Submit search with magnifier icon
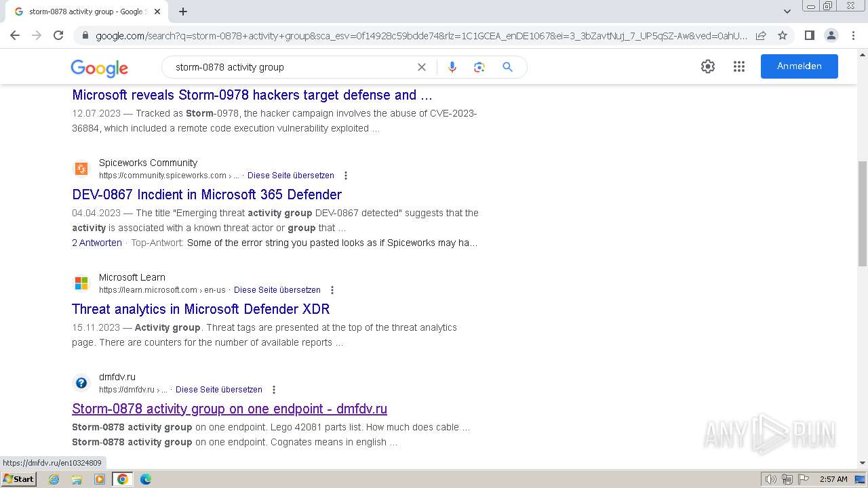This screenshot has height=488, width=868. click(507, 67)
